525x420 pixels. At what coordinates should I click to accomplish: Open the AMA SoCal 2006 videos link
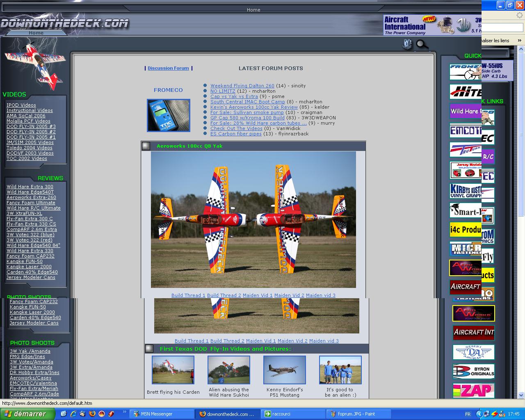[x=26, y=116]
